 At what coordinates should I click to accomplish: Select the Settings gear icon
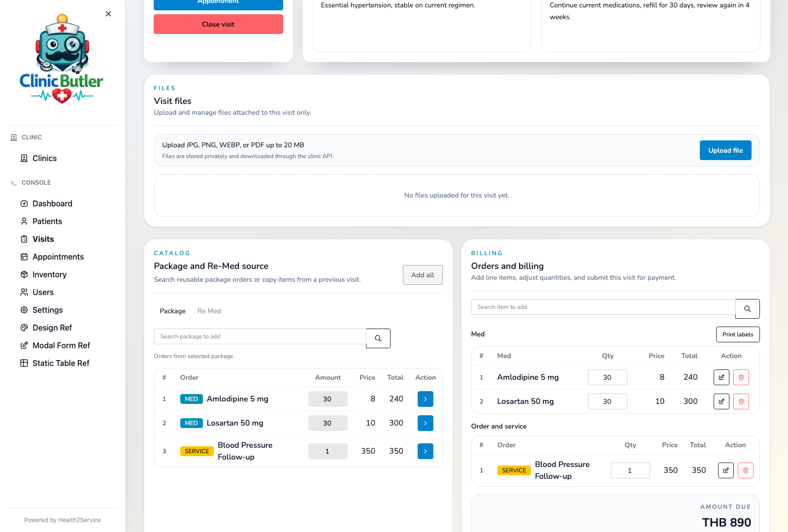(x=24, y=310)
